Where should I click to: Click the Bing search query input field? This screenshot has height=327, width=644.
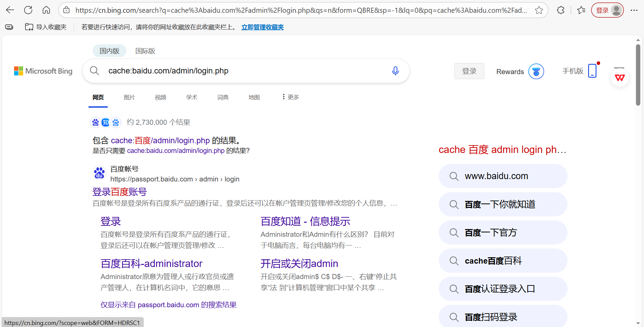246,71
